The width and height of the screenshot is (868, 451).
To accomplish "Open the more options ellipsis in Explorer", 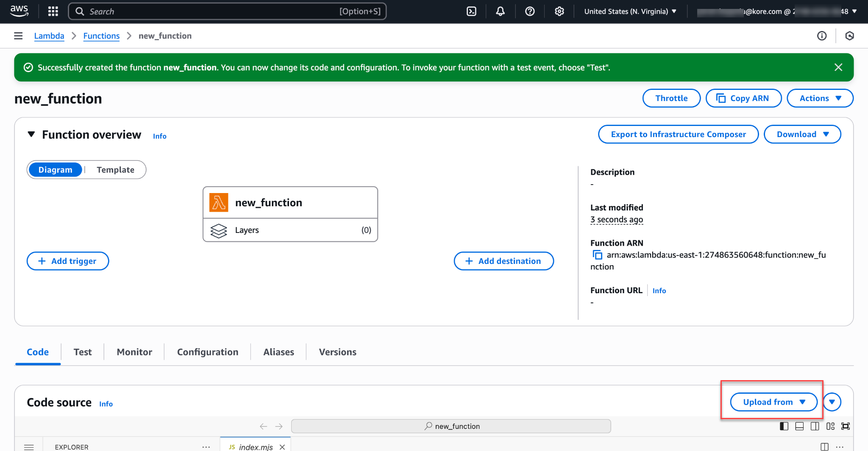I will point(206,446).
